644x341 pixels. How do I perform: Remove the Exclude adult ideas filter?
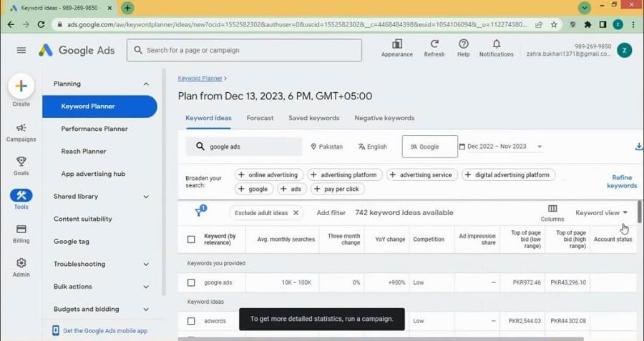click(x=296, y=212)
